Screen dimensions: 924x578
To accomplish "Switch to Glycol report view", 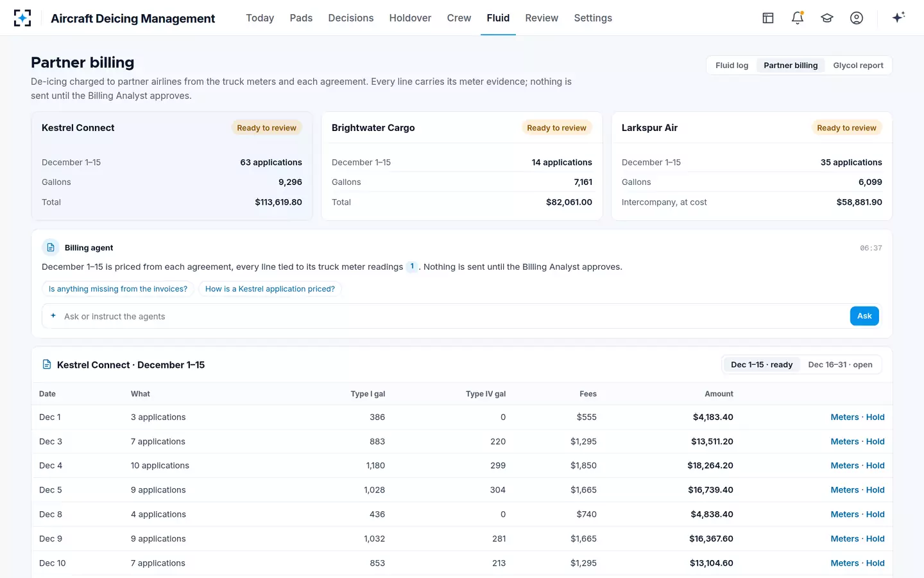I will coord(859,66).
